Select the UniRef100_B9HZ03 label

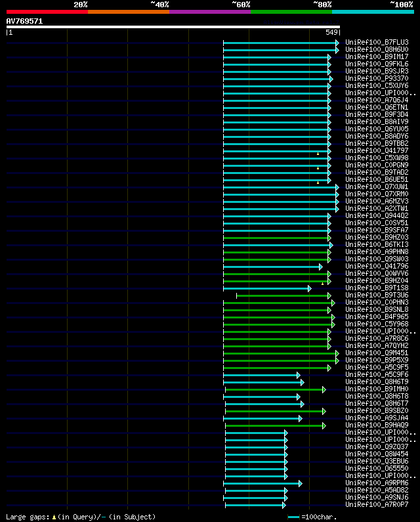click(377, 238)
